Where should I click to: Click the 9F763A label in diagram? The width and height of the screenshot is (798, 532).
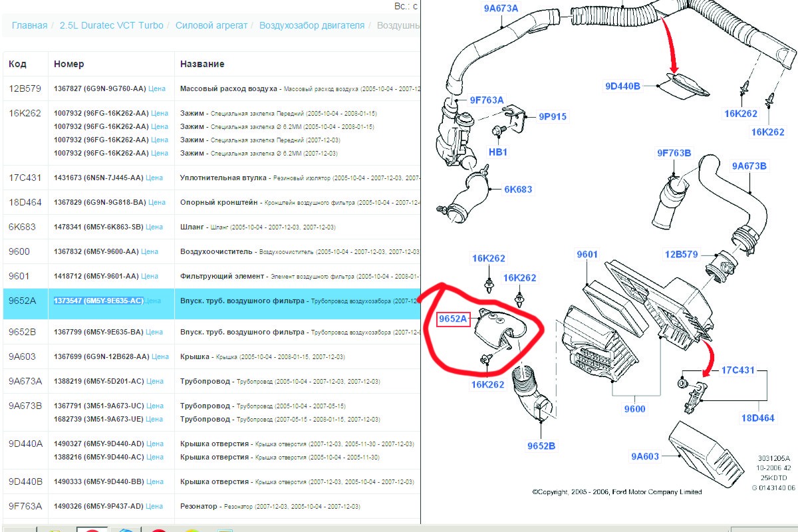[487, 100]
